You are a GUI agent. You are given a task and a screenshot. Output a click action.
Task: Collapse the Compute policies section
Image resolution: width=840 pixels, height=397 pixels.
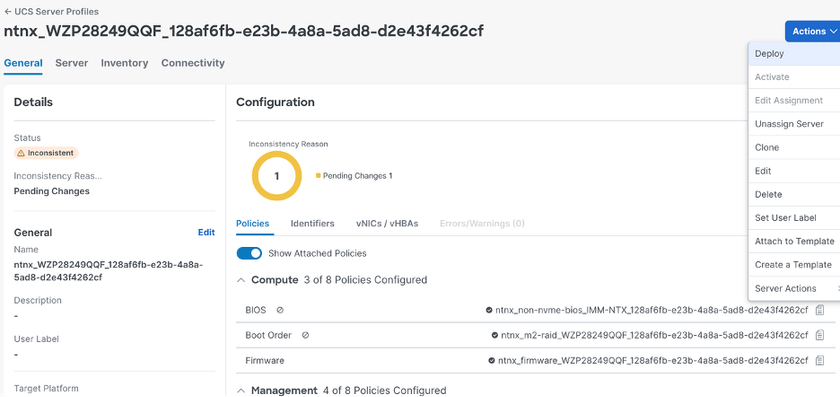pyautogui.click(x=242, y=280)
